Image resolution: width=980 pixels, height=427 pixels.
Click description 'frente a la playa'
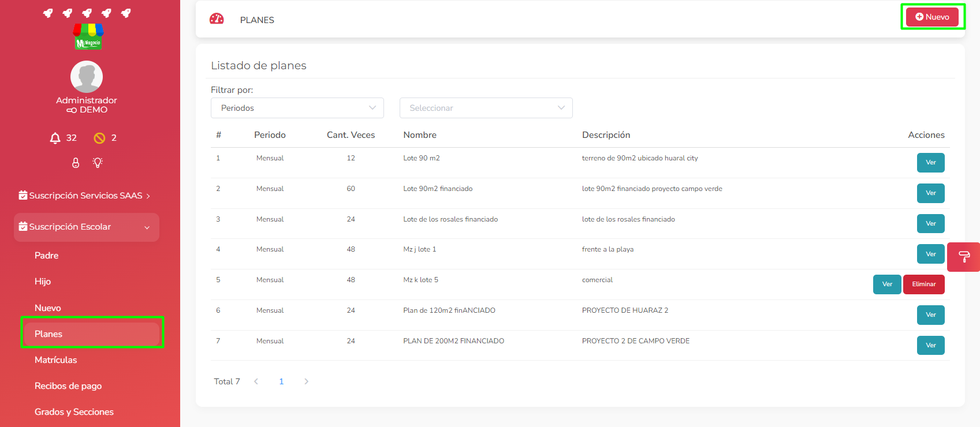(608, 249)
